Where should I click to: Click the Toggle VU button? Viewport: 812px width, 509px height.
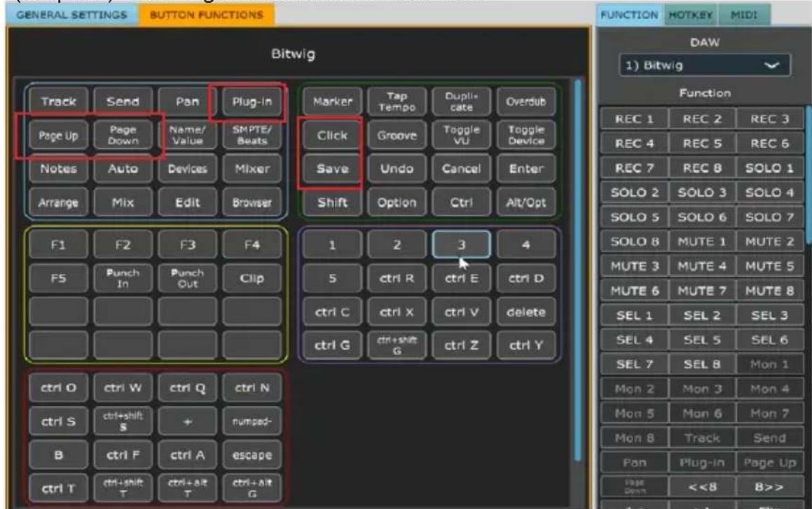[x=461, y=135]
